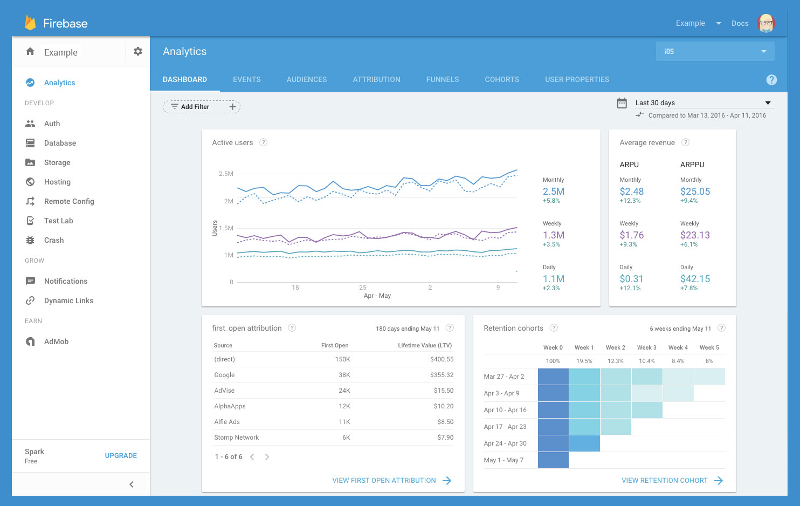Screen dimensions: 800x506
Task: Collapse the left sidebar navigation
Action: point(132,484)
